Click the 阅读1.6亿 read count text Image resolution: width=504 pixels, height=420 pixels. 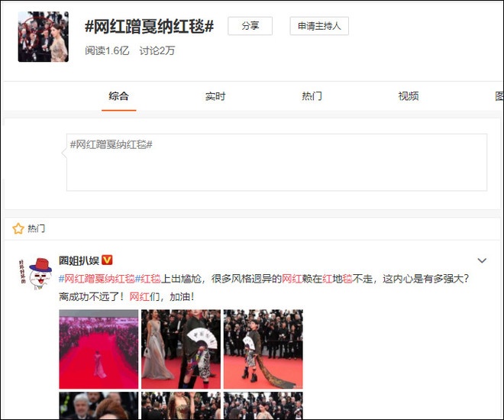107,50
